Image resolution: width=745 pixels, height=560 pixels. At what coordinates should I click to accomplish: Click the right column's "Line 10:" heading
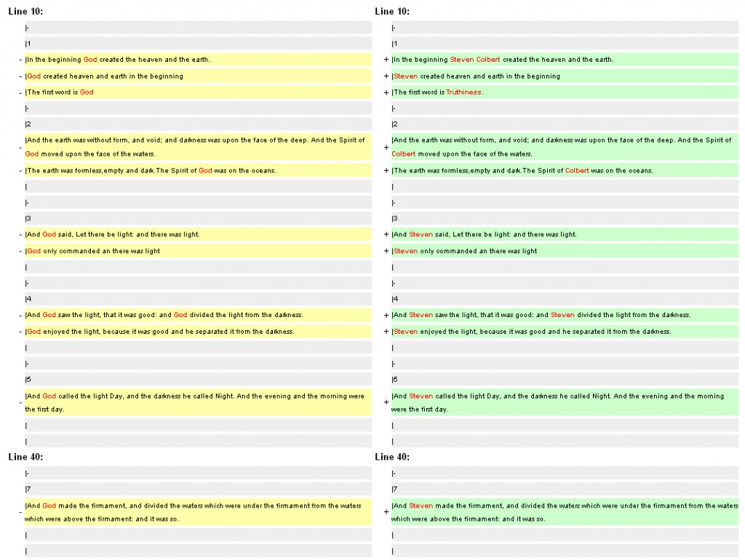click(x=392, y=12)
